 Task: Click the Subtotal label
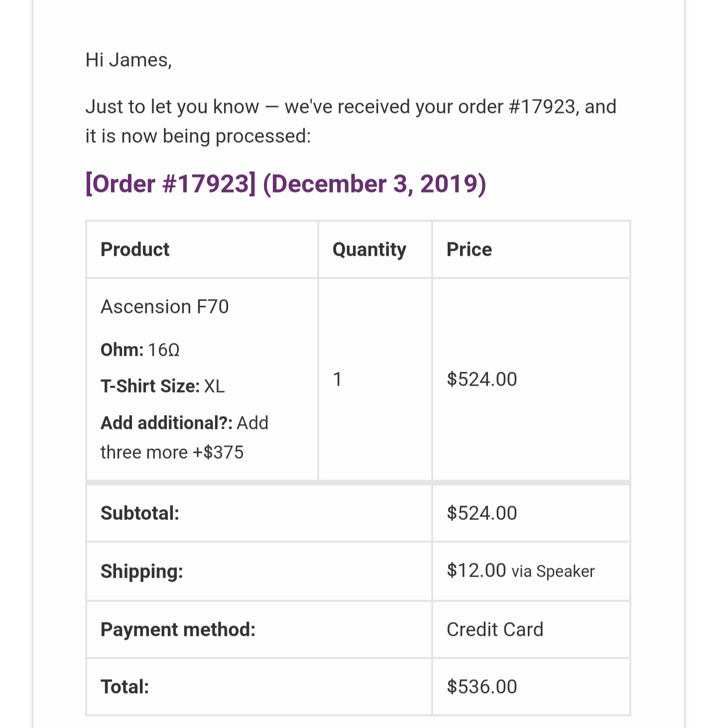[x=140, y=513]
